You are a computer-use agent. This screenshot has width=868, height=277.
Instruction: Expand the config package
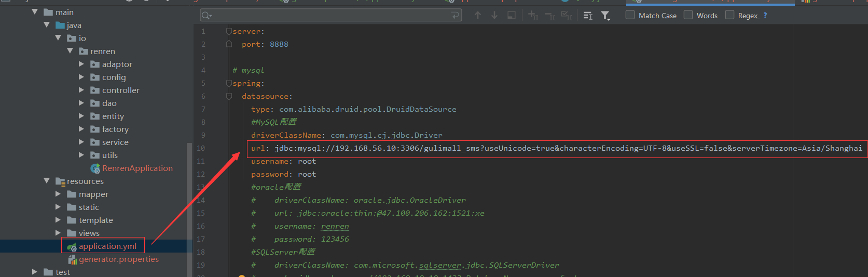point(81,77)
